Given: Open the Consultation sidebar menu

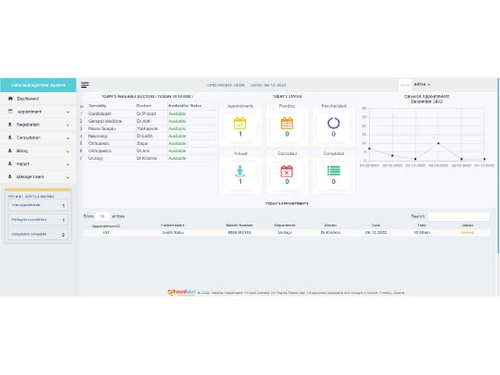Looking at the screenshot, I should pyautogui.click(x=38, y=138).
